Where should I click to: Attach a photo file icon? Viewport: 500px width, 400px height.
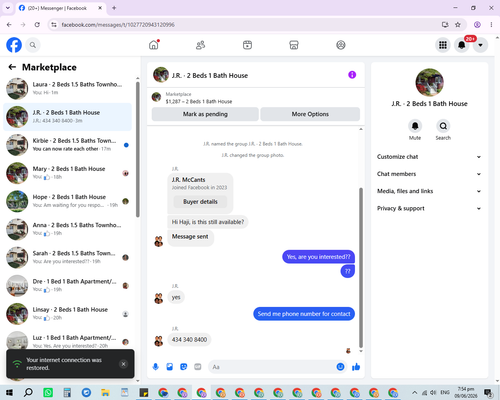pos(170,367)
